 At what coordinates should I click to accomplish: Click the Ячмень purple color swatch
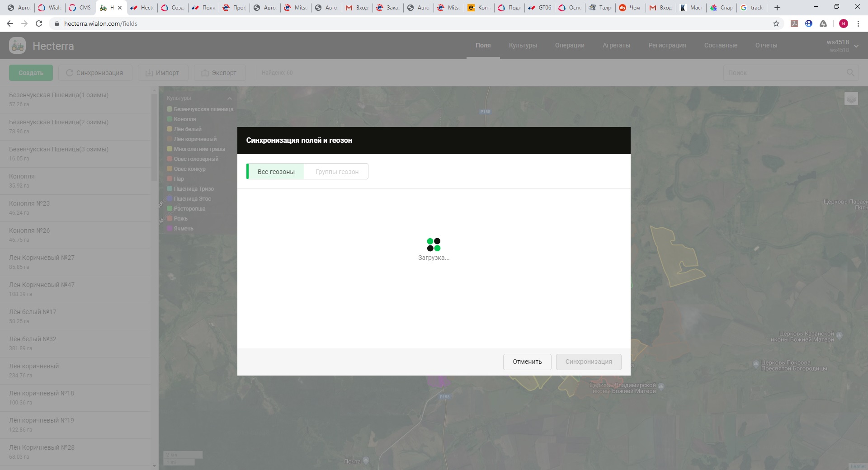(x=170, y=229)
